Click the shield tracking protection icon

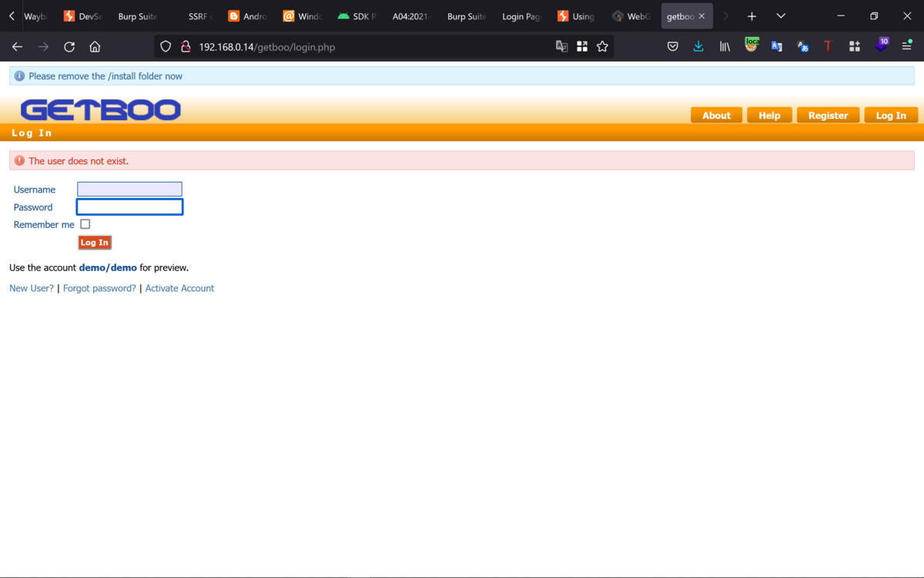coord(166,47)
